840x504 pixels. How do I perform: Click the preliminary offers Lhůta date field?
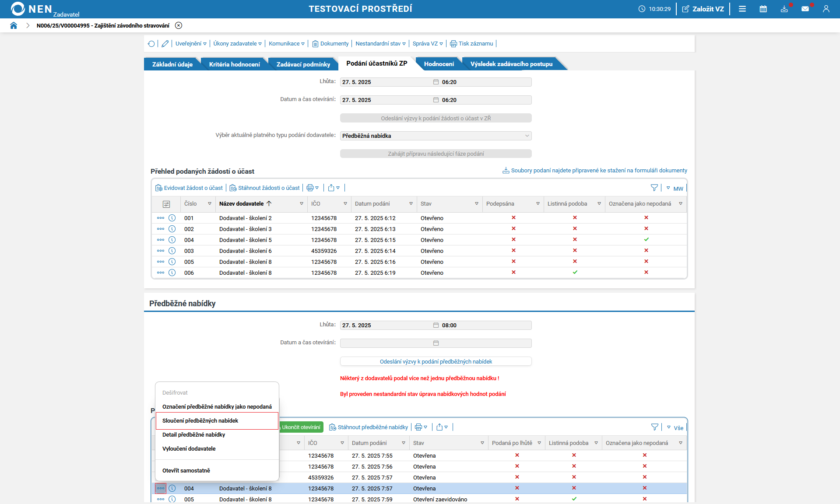point(386,325)
